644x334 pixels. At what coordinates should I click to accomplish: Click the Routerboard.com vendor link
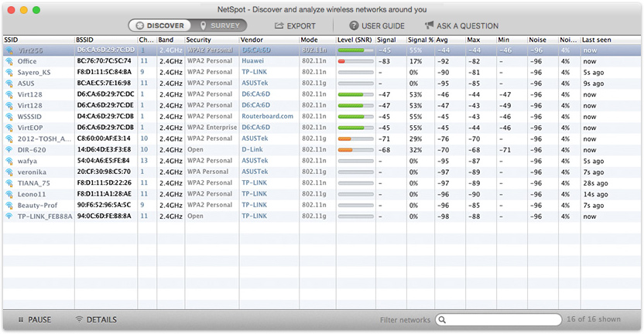tap(267, 116)
